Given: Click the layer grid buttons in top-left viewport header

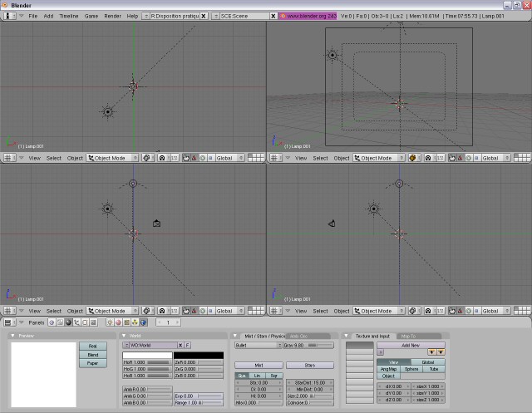Looking at the screenshot, I should pyautogui.click(x=256, y=158).
